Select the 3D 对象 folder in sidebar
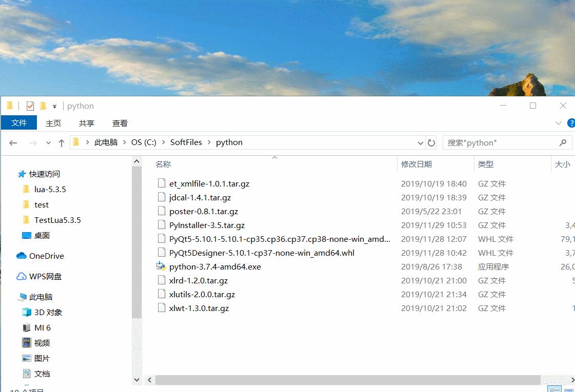The width and height of the screenshot is (575, 392). pyautogui.click(x=48, y=312)
